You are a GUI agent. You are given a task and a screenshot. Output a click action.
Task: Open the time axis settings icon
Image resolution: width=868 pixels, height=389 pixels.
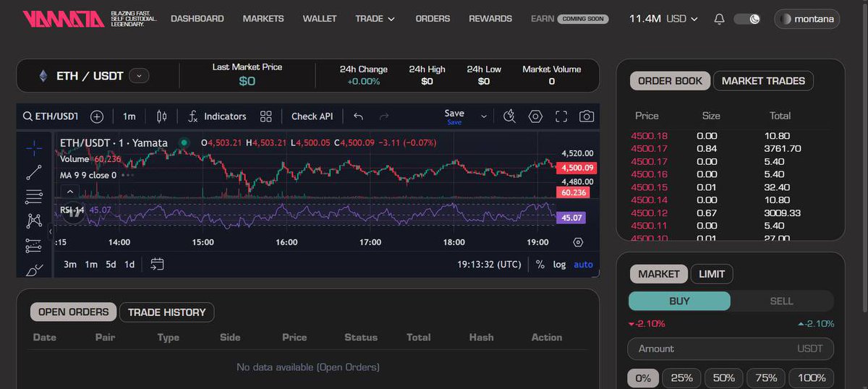[578, 242]
